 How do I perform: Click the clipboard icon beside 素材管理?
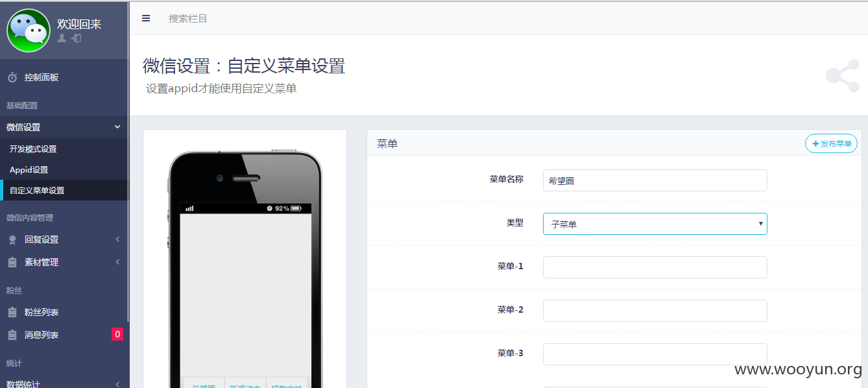tap(12, 262)
